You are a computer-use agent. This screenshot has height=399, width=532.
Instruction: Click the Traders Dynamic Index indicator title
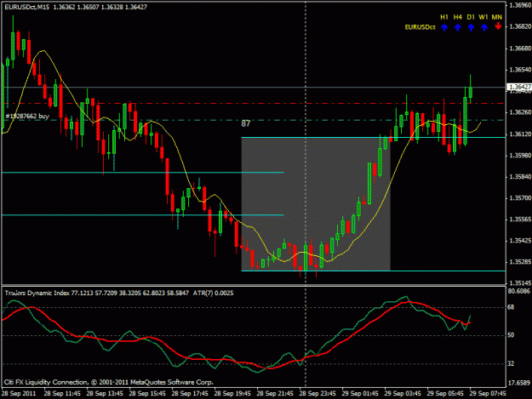[37, 293]
